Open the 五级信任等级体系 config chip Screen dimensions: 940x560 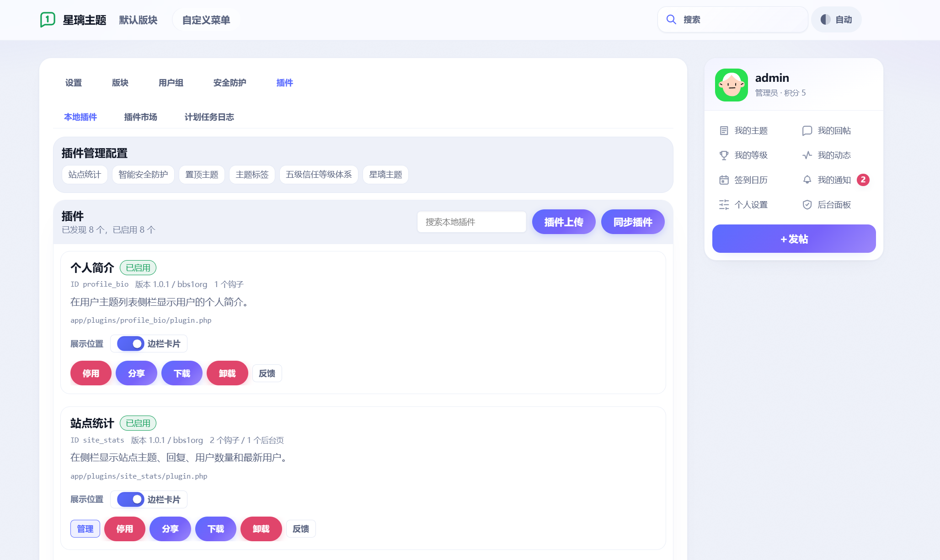(319, 175)
